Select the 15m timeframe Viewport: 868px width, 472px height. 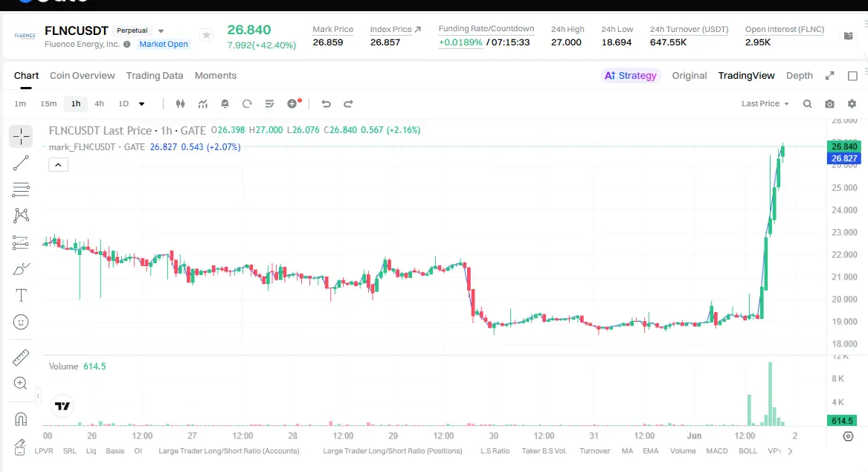tap(48, 103)
